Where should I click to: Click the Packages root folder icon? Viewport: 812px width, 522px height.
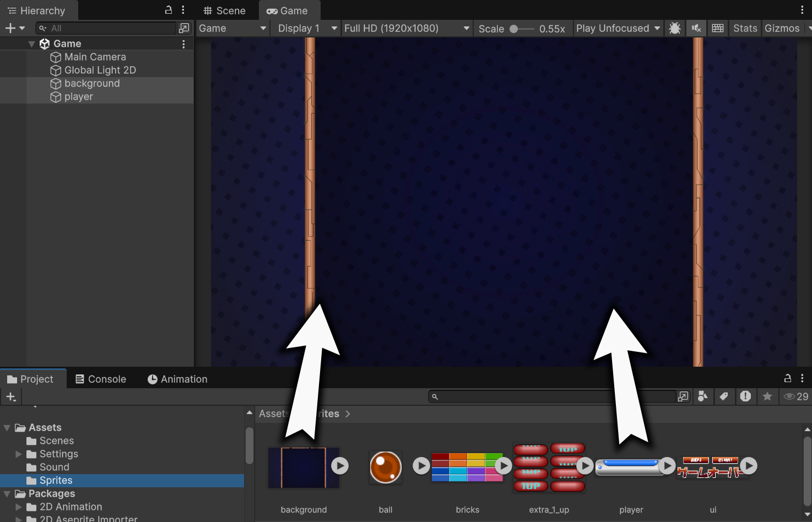pyautogui.click(x=20, y=494)
